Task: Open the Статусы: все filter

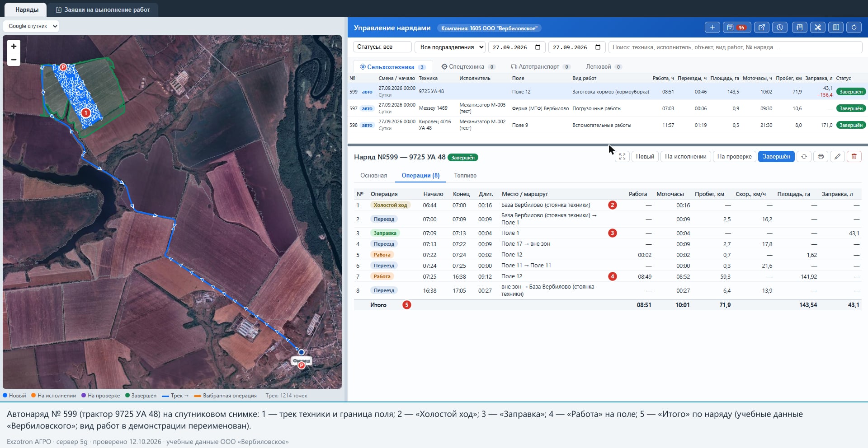Action: 382,47
